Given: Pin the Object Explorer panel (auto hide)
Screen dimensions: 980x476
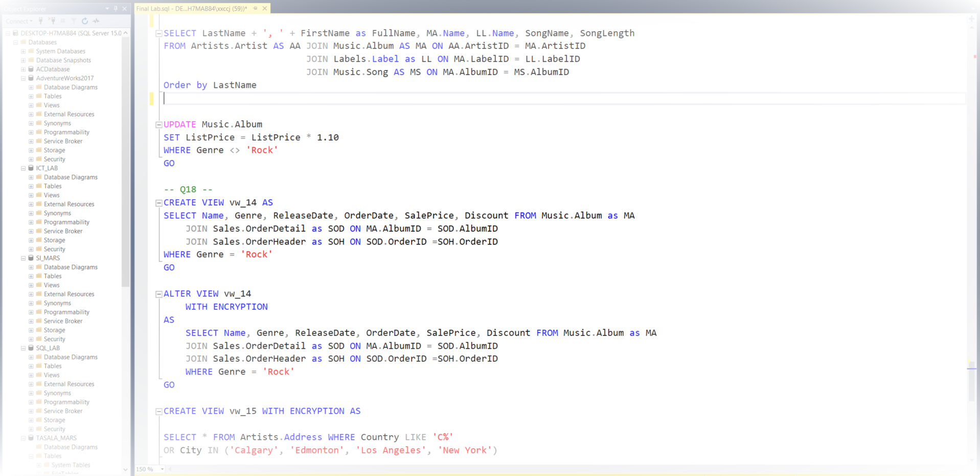Looking at the screenshot, I should click(116, 8).
